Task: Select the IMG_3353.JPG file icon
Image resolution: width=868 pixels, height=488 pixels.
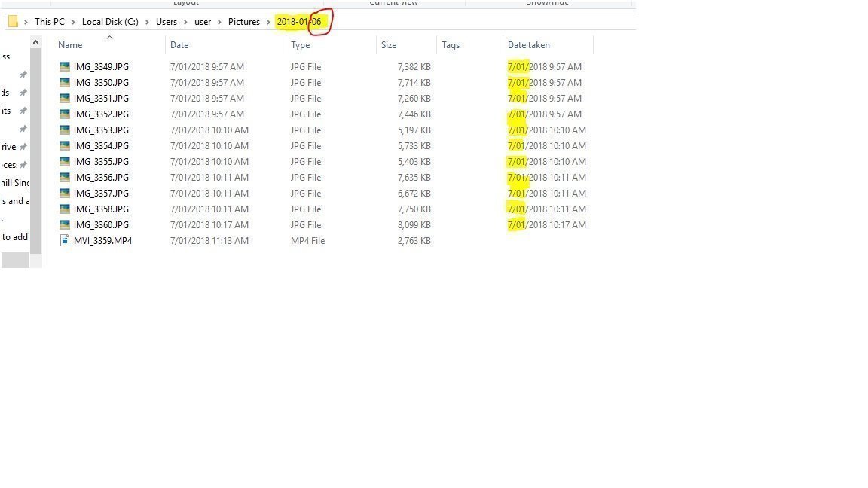Action: click(x=65, y=130)
